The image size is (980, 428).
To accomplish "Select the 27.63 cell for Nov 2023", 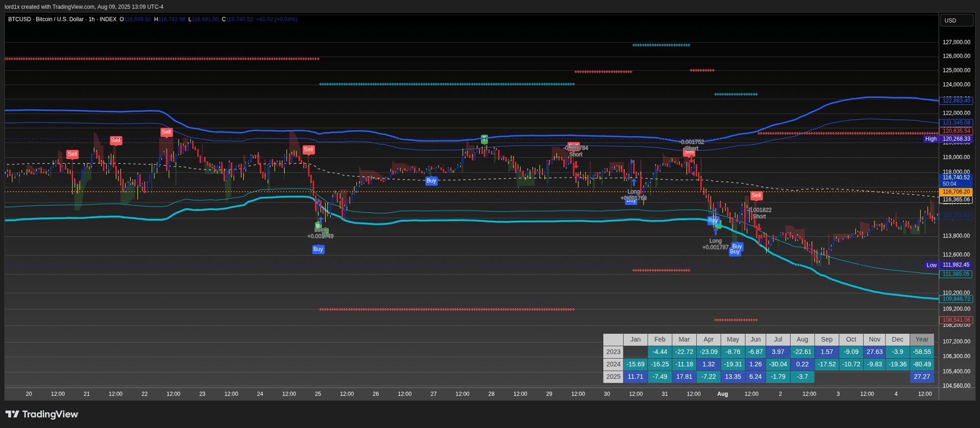I will (x=874, y=352).
